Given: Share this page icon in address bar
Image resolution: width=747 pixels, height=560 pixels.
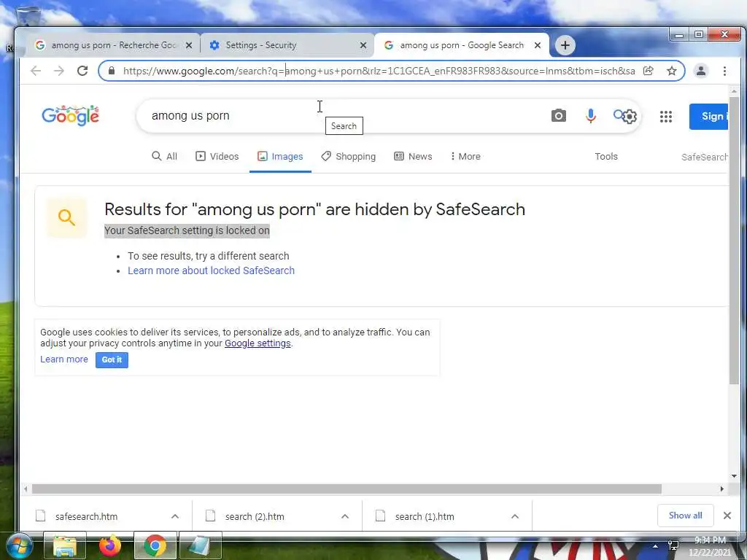Looking at the screenshot, I should pyautogui.click(x=648, y=71).
